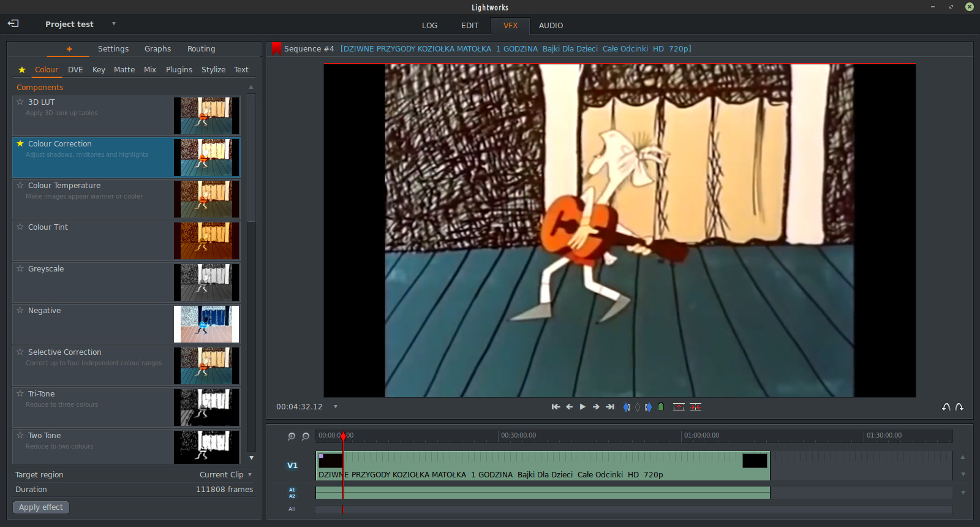This screenshot has width=980, height=527.
Task: Select the Matte effects category
Action: 124,70
